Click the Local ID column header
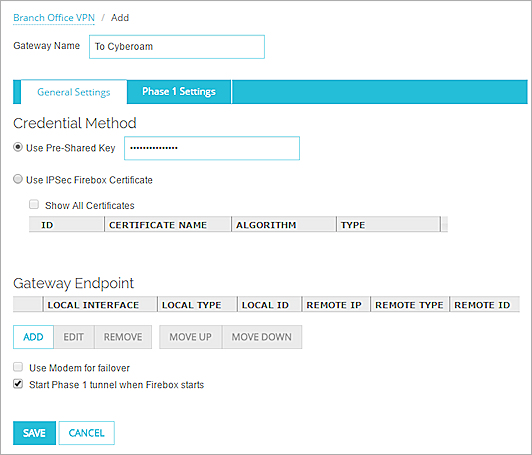The width and height of the screenshot is (532, 455). pyautogui.click(x=270, y=305)
